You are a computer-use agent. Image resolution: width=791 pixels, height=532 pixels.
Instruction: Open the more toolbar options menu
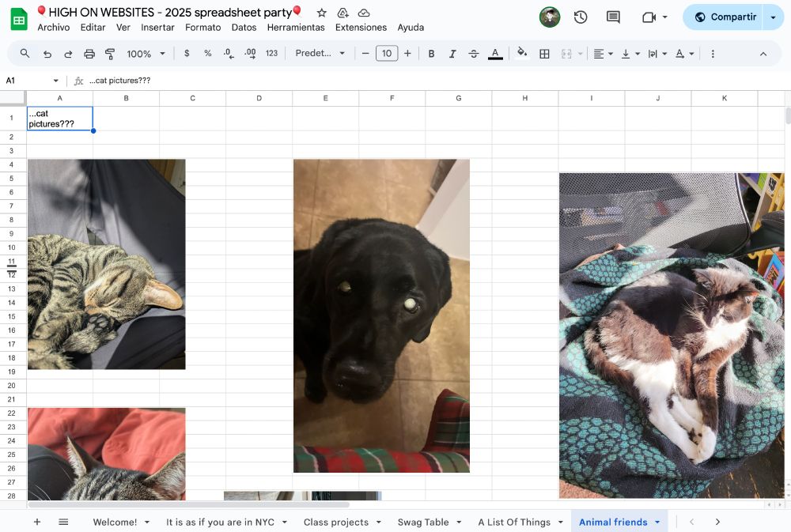pos(713,54)
